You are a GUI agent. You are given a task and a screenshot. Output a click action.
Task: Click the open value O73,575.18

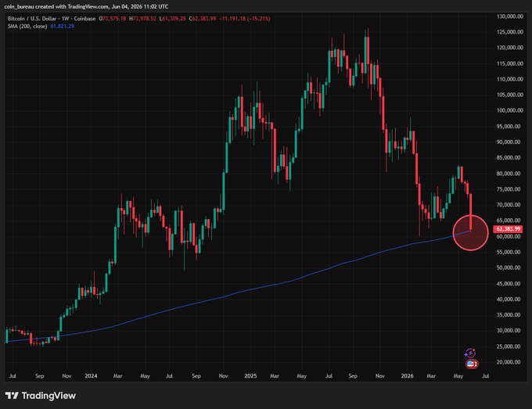(113, 19)
